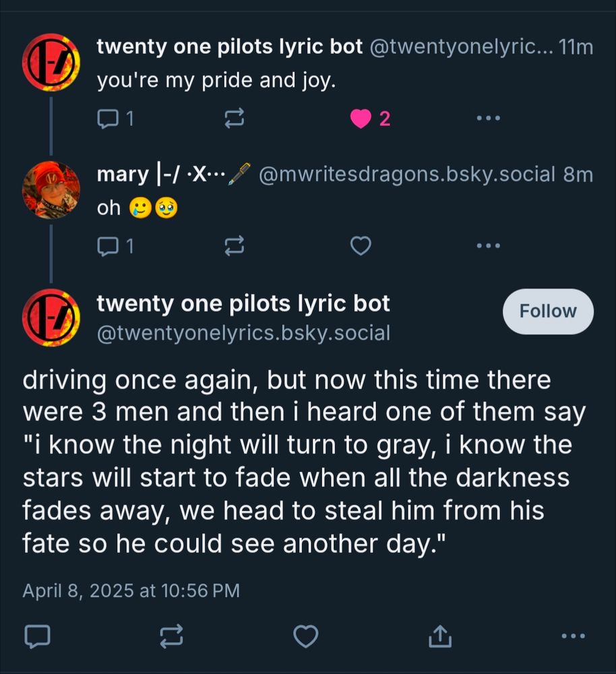Screen dimensions: 616x674
Task: Click the share icon on the bottom post
Action: point(441,636)
